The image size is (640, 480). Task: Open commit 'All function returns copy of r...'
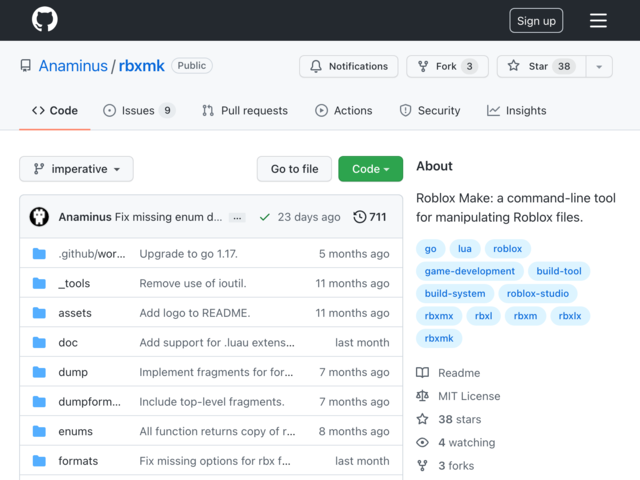[x=217, y=431]
